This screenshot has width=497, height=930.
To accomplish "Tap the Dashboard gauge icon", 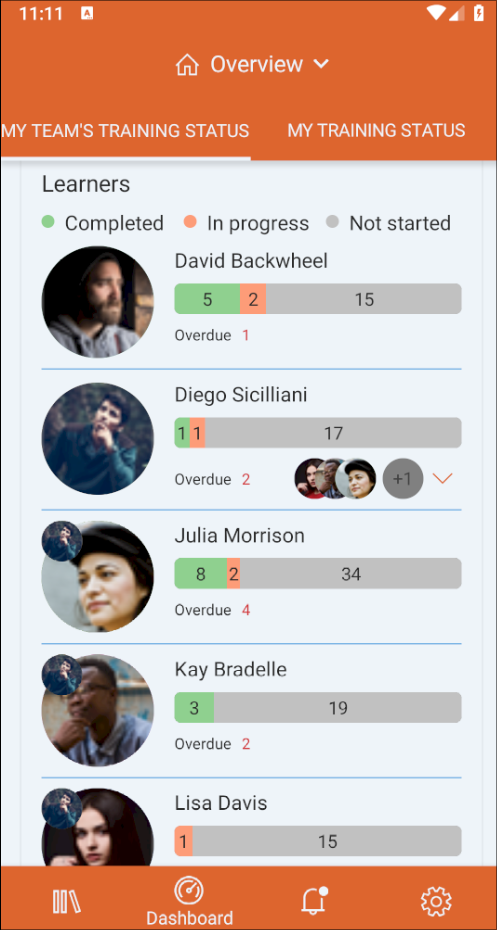I will pos(189,891).
